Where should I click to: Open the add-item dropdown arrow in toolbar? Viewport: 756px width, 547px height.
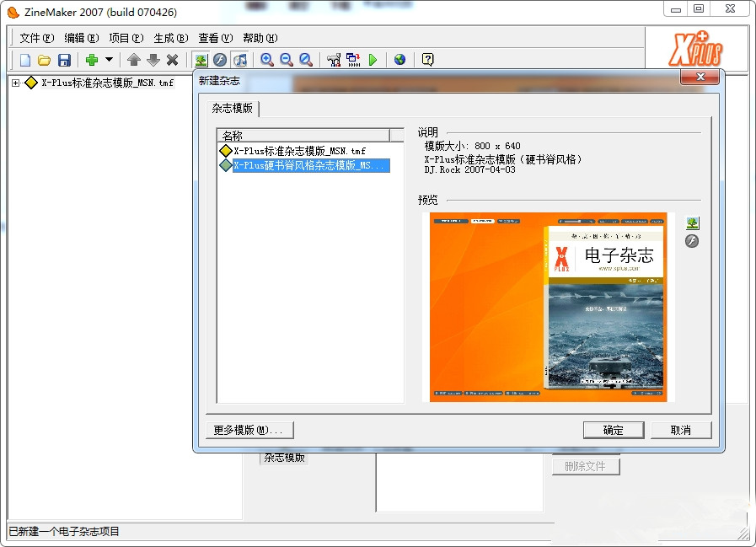108,60
